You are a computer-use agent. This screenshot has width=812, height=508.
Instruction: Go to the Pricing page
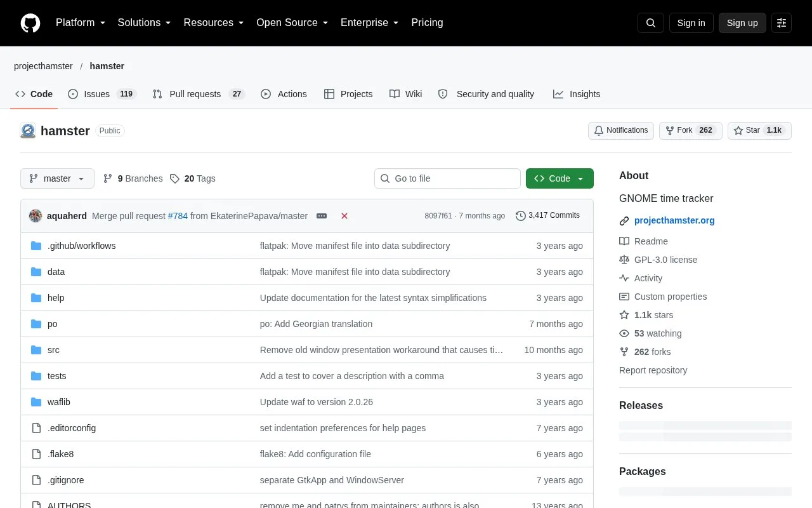coord(427,23)
